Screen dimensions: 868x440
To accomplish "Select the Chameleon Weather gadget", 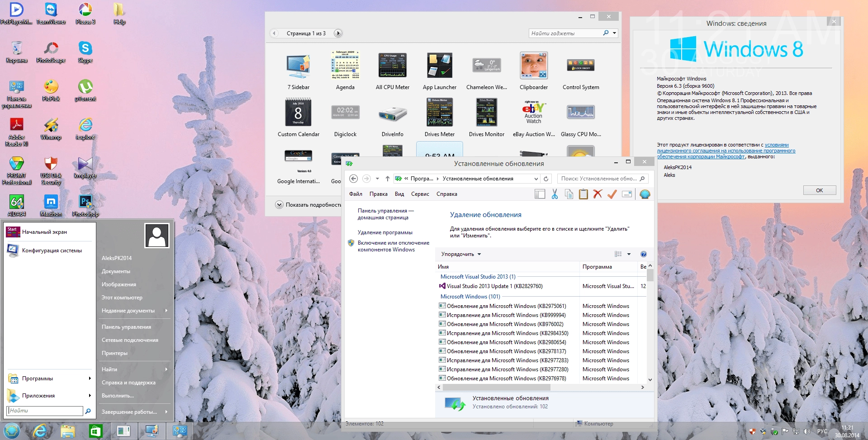I will coord(486,71).
